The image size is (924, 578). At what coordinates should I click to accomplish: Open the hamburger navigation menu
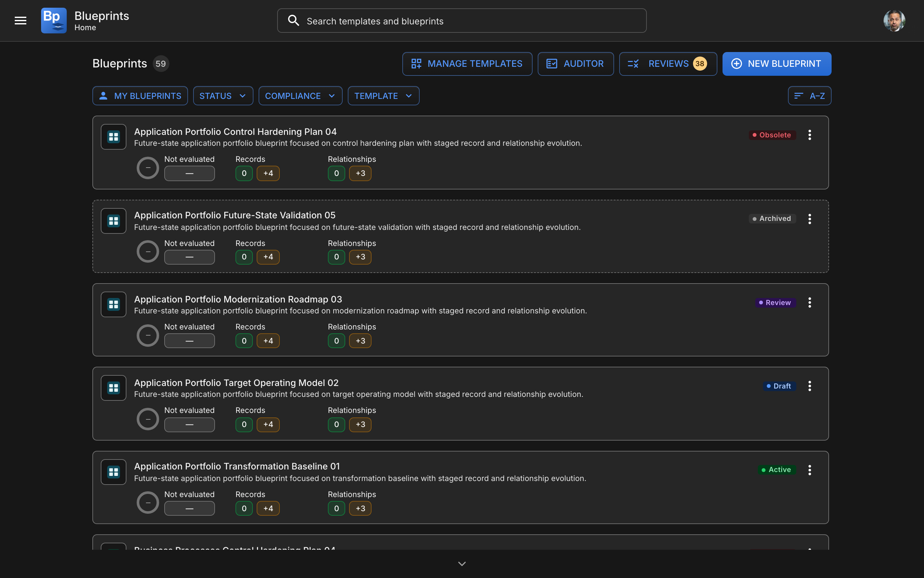tap(21, 21)
